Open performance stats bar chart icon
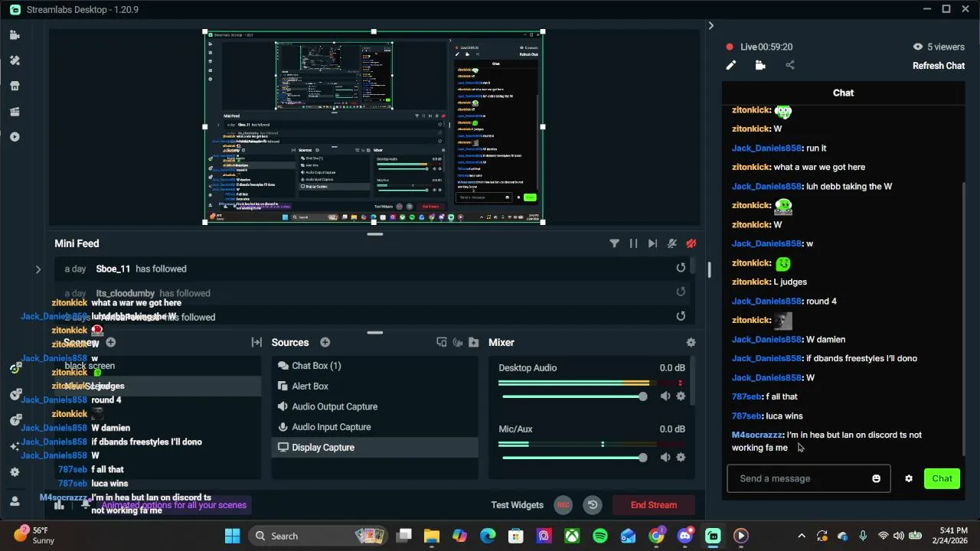Image resolution: width=980 pixels, height=551 pixels. [x=59, y=505]
